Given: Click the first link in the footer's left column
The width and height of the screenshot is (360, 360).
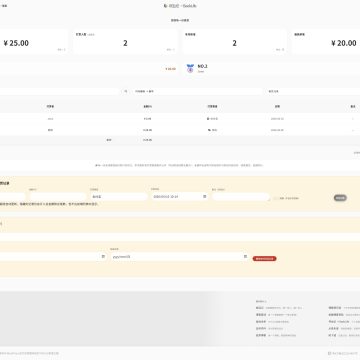Looking at the screenshot, I should click(x=260, y=308).
